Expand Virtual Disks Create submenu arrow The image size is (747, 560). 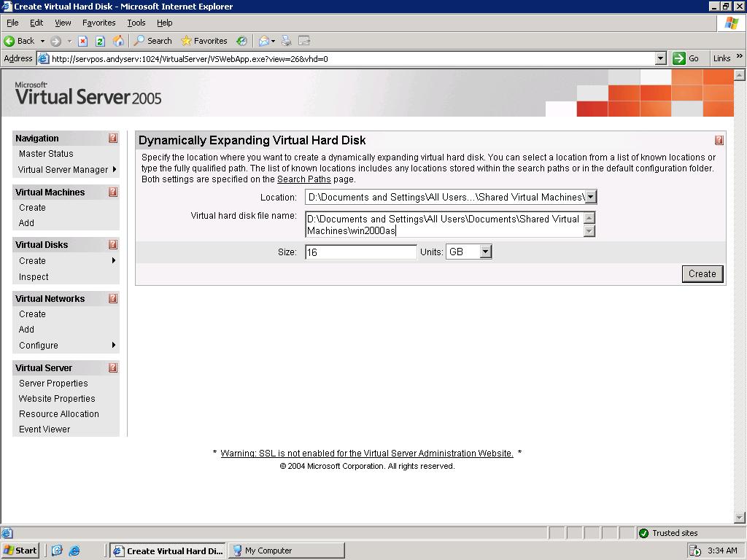(113, 260)
